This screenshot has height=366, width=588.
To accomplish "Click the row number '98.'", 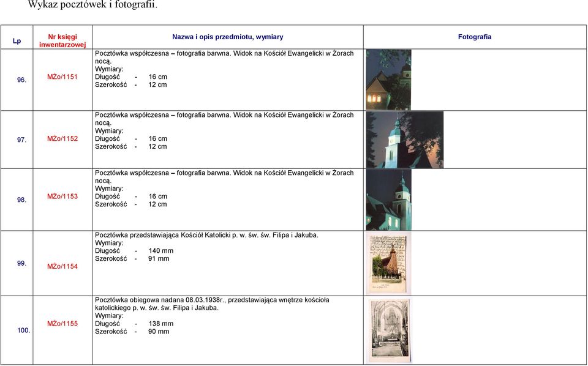I will 22,200.
